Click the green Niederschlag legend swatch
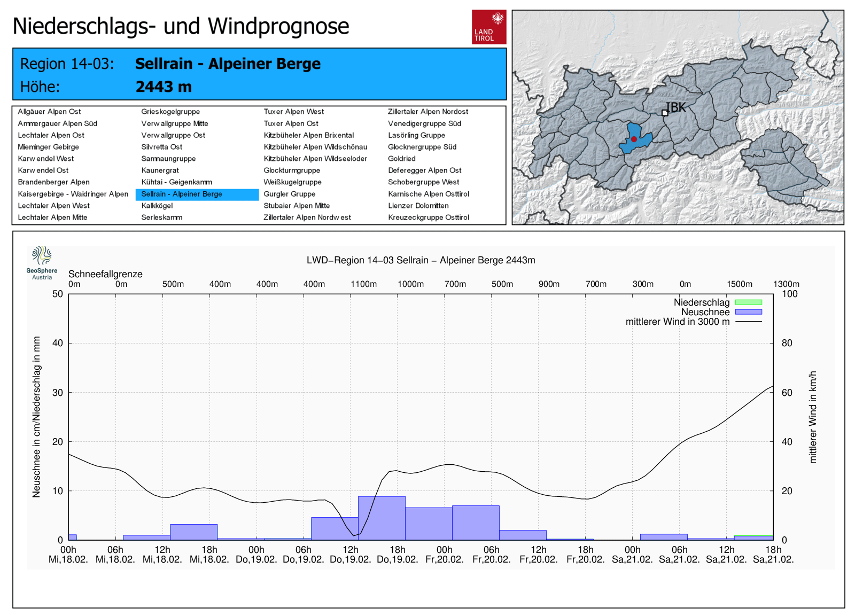Image resolution: width=855 pixels, height=616 pixels. click(748, 302)
